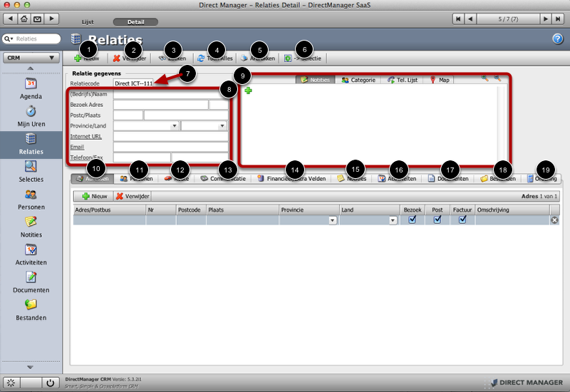Toggle the Bezoek checkbox in the address row
This screenshot has height=392, width=570.
(x=413, y=220)
